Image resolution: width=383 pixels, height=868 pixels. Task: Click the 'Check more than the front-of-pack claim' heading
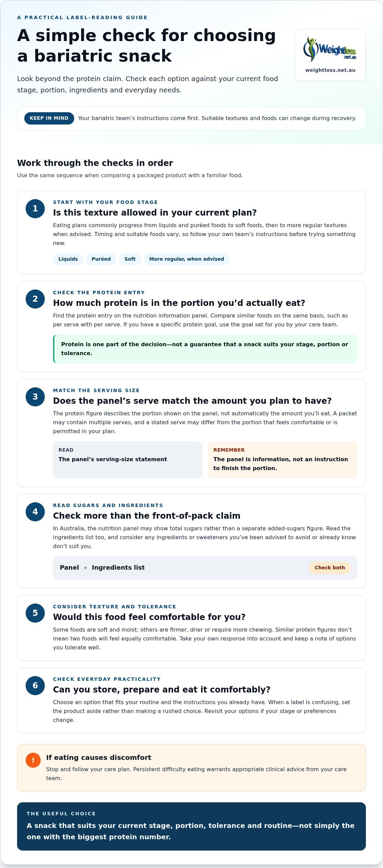point(147,516)
